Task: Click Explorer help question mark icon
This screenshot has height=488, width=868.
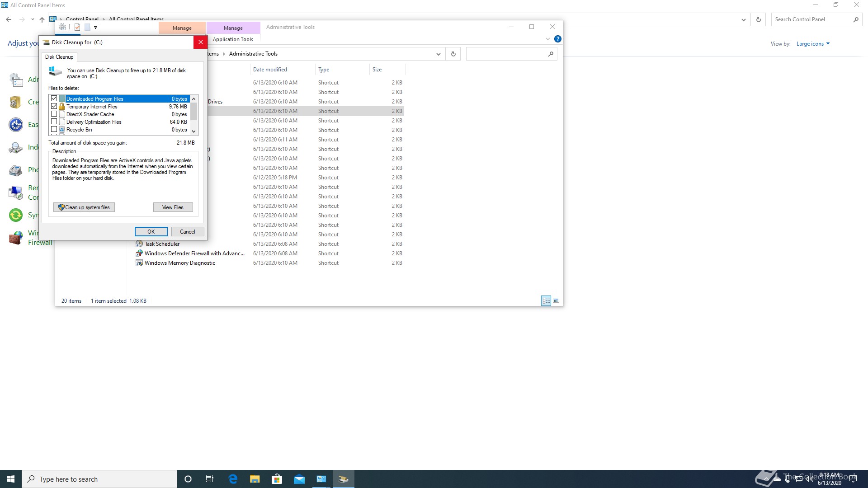Action: pyautogui.click(x=558, y=39)
